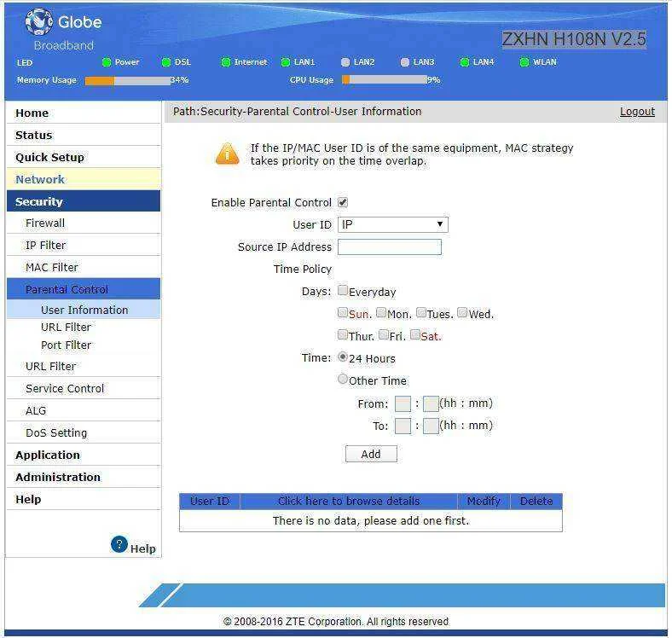The image size is (672, 638).
Task: Click the Add button
Action: 371,454
